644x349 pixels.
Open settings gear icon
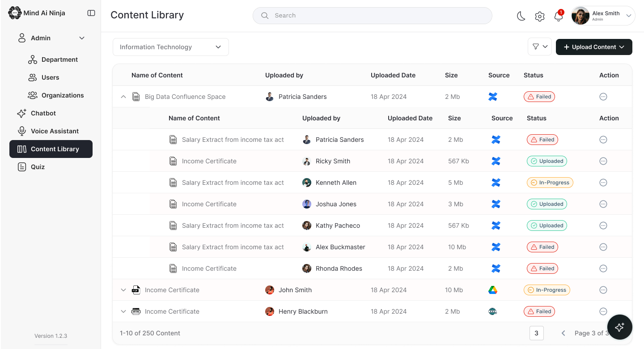click(x=540, y=17)
